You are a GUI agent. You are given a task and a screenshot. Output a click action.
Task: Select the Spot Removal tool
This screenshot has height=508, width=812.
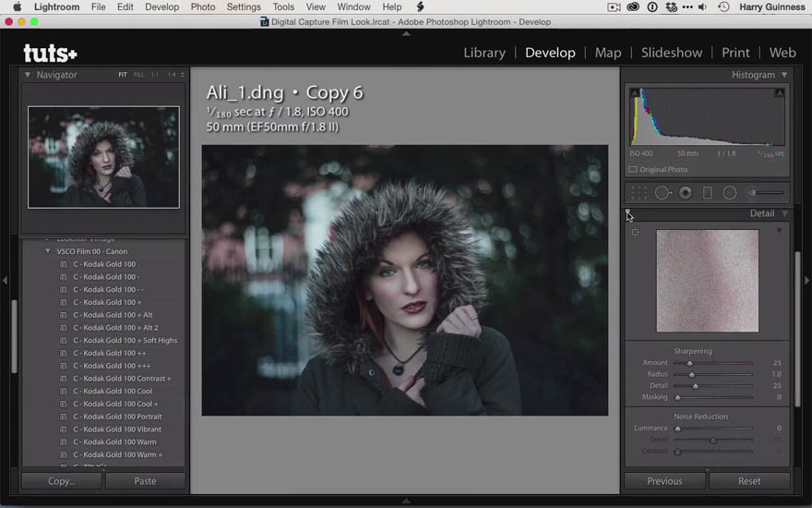point(663,193)
